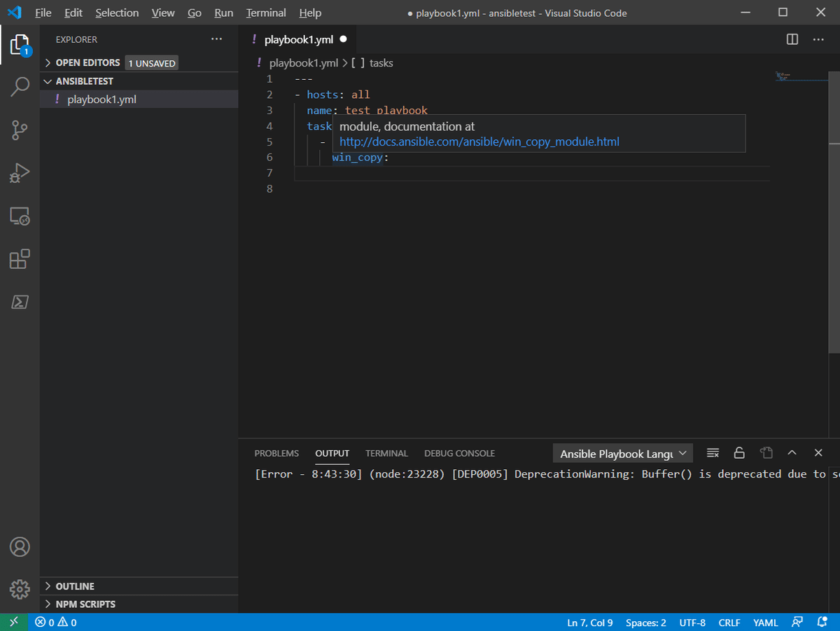Screen dimensions: 840x631
Task: Open the output log file icon
Action: [766, 453]
